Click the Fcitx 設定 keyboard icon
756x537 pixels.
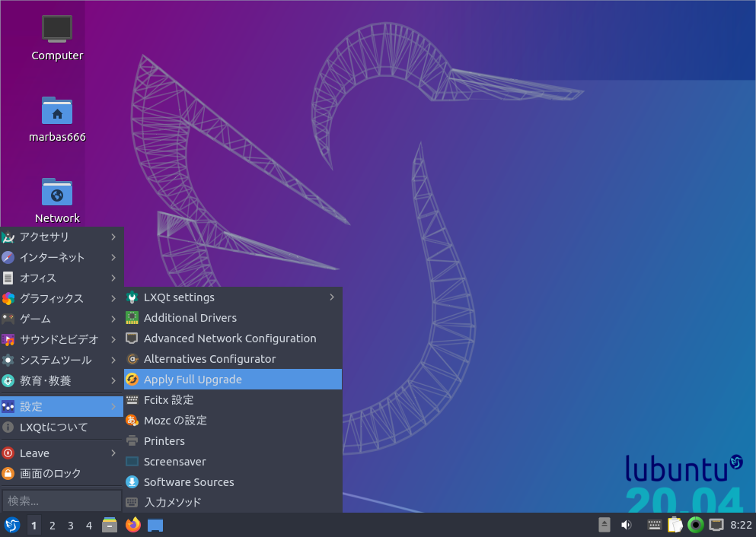(x=132, y=400)
